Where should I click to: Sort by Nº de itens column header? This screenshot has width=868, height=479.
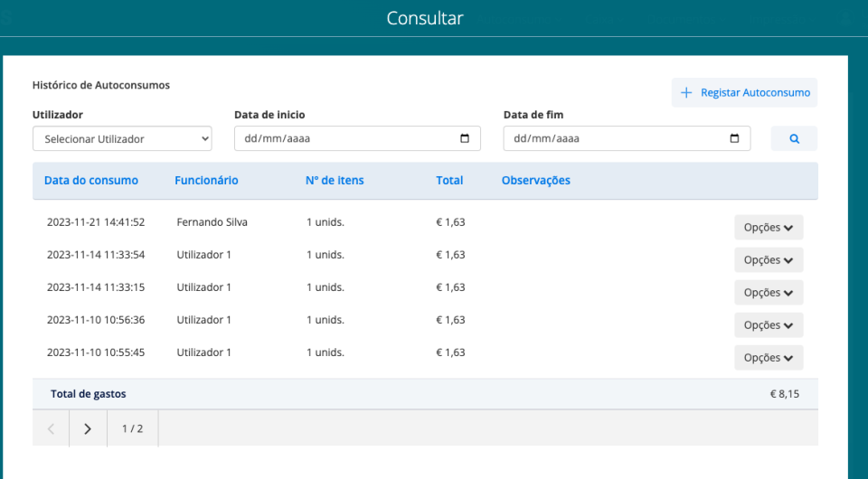[335, 181]
